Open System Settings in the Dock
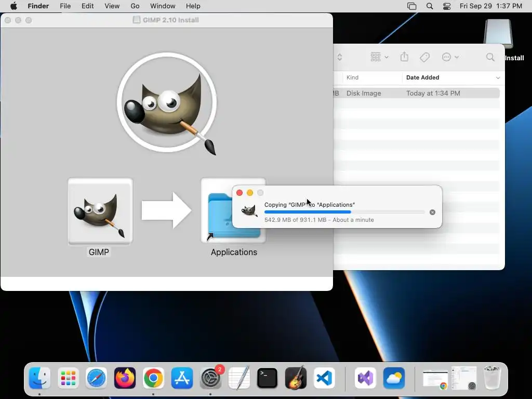This screenshot has width=532, height=399. click(x=210, y=378)
